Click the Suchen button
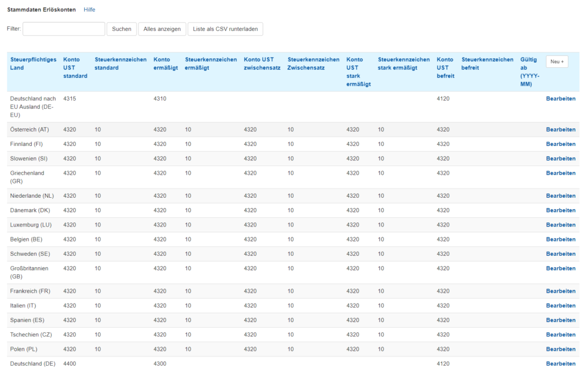The width and height of the screenshot is (588, 376). [x=122, y=29]
